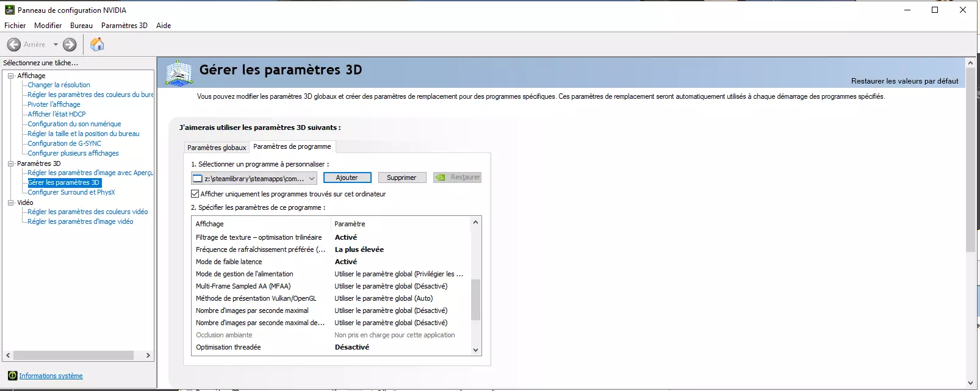
Task: Open Régler les paramètres d'image avec Aperçu
Action: 90,173
